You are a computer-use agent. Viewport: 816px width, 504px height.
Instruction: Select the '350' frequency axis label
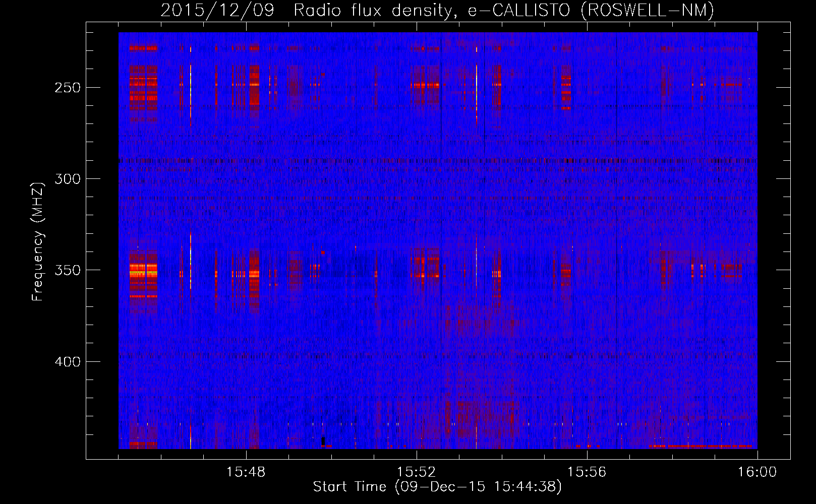68,270
